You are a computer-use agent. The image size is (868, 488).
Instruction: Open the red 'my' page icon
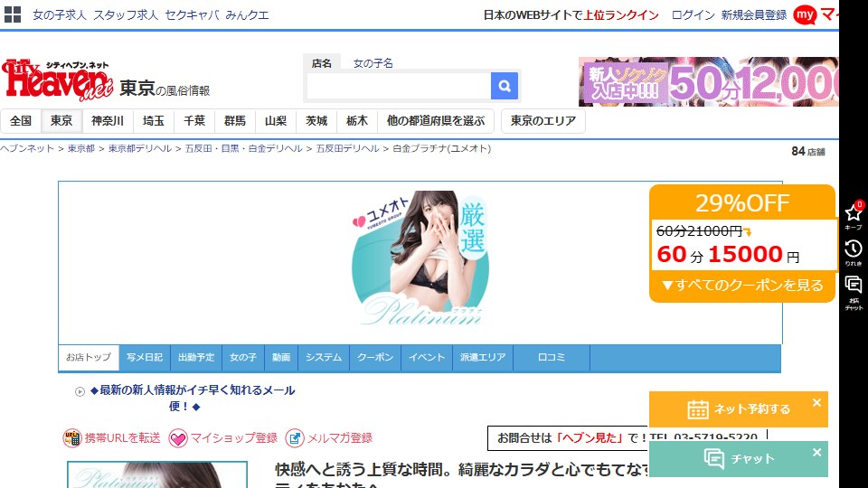[805, 15]
